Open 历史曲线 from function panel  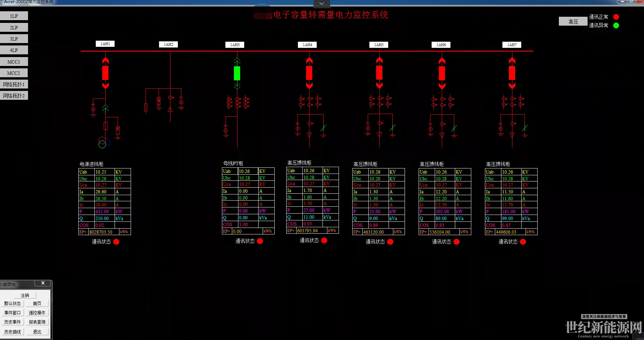tap(13, 332)
